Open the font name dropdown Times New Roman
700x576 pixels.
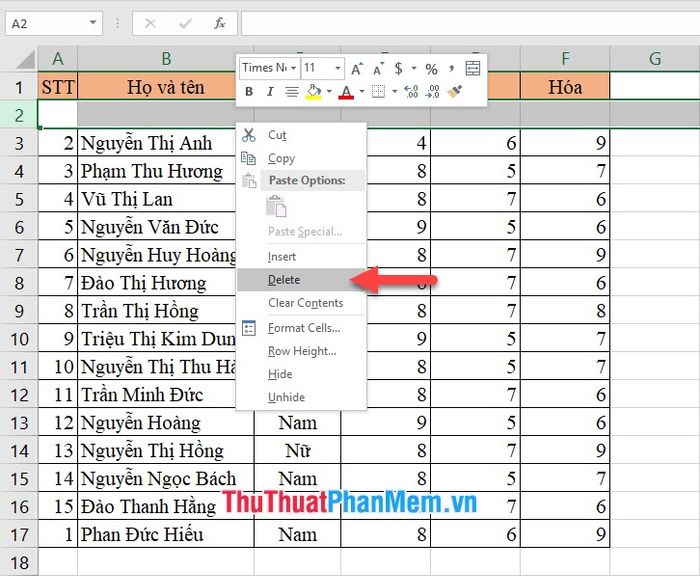[x=292, y=68]
